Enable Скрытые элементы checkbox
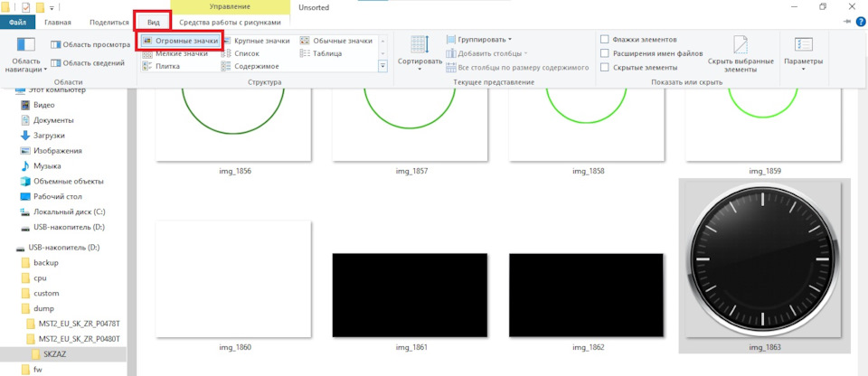 pos(605,68)
